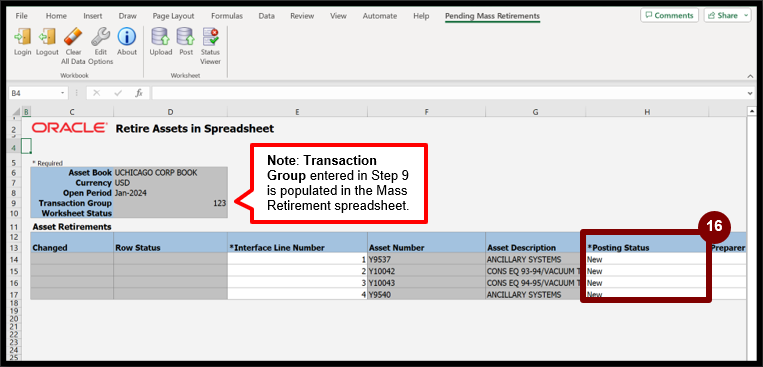Select column G header
763x367 pixels.
(x=535, y=112)
